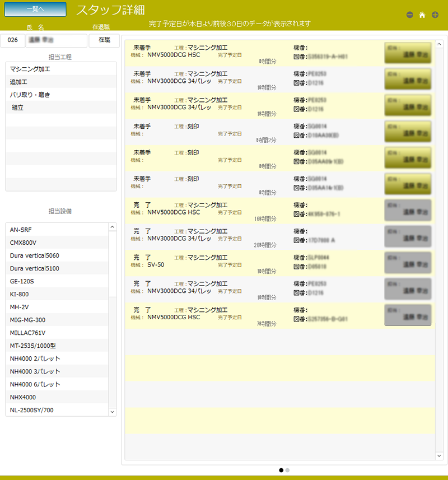Image resolution: width=448 pixels, height=480 pixels.
Task: Click the gray assignee button on the SV-50 row
Action: tap(408, 263)
